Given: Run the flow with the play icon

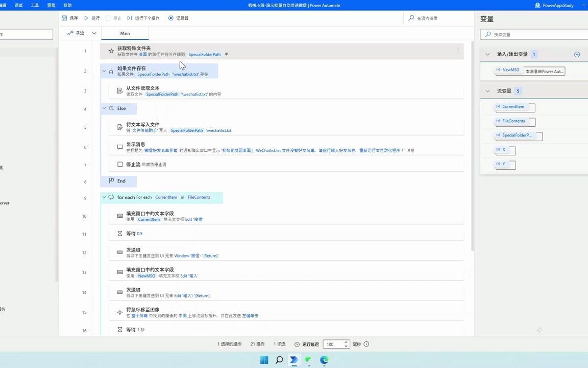Looking at the screenshot, I should click(x=86, y=18).
